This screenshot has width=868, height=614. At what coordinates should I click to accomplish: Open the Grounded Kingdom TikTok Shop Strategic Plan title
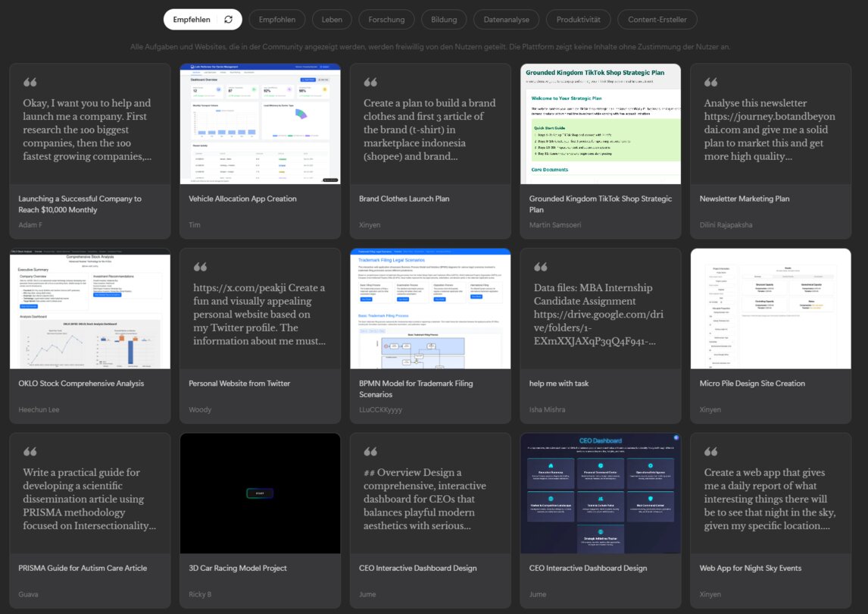(x=600, y=204)
